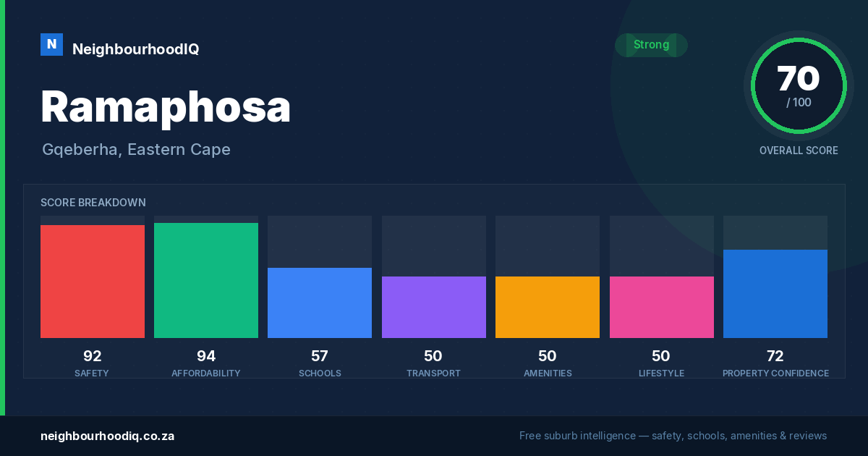This screenshot has height=456, width=868.
Task: Click the Free suburb intelligence tagline
Action: pyautogui.click(x=673, y=436)
